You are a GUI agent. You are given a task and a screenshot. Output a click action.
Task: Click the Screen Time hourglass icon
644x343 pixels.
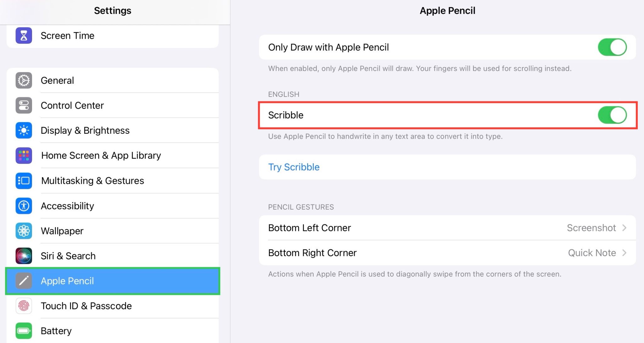(23, 35)
